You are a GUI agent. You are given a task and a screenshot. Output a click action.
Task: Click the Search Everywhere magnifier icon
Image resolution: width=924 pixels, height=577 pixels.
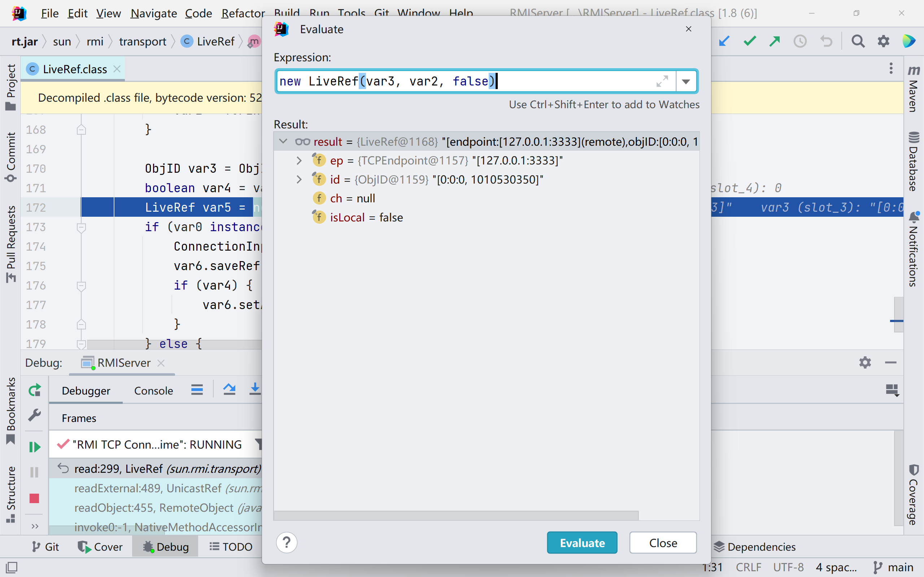pos(858,41)
